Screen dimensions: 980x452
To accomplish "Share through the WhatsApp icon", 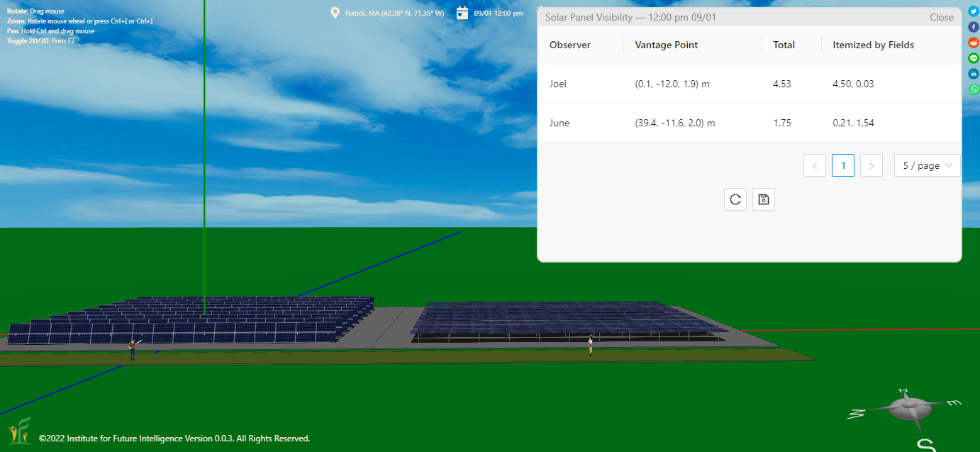I will 974,89.
